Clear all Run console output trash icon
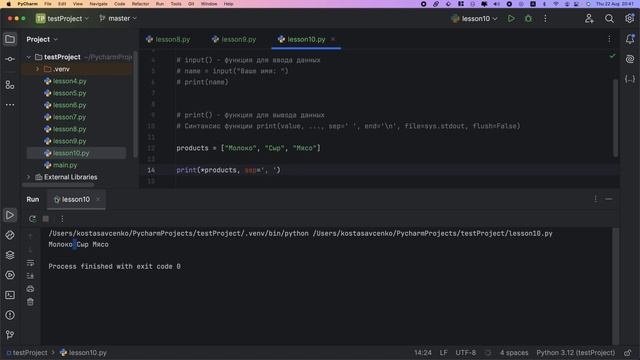 tap(30, 302)
